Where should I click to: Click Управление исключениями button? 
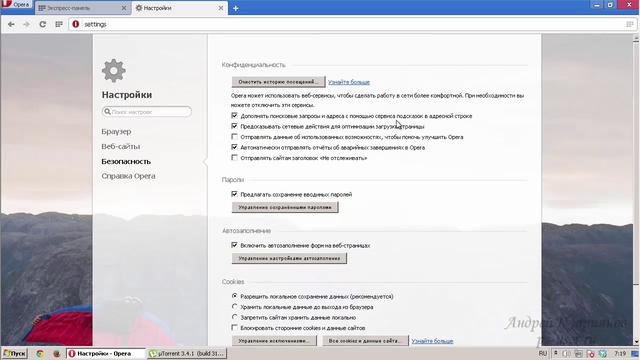point(274,340)
